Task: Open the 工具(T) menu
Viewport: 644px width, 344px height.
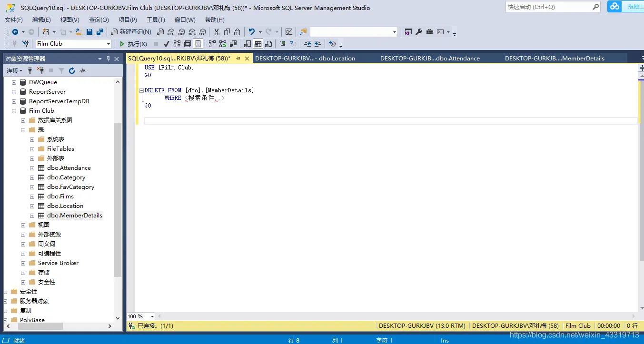Action: (156, 20)
